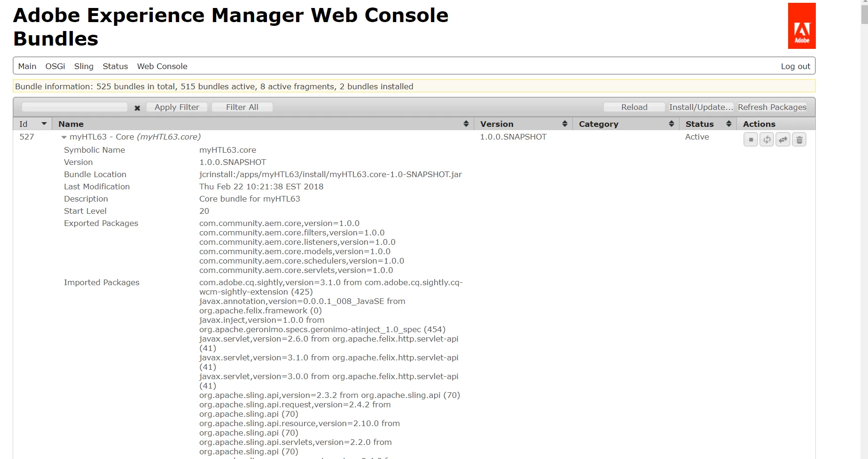Open the Status menu
This screenshot has width=868, height=459.
[115, 66]
